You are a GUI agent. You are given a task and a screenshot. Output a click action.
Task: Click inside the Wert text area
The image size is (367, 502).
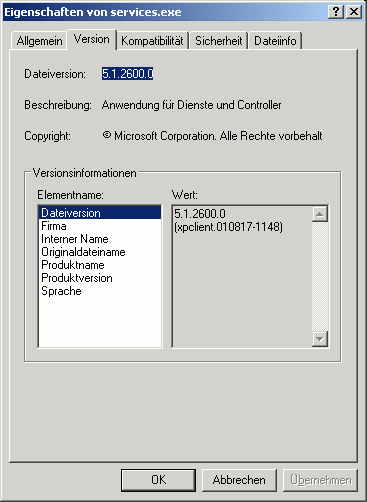click(x=242, y=276)
